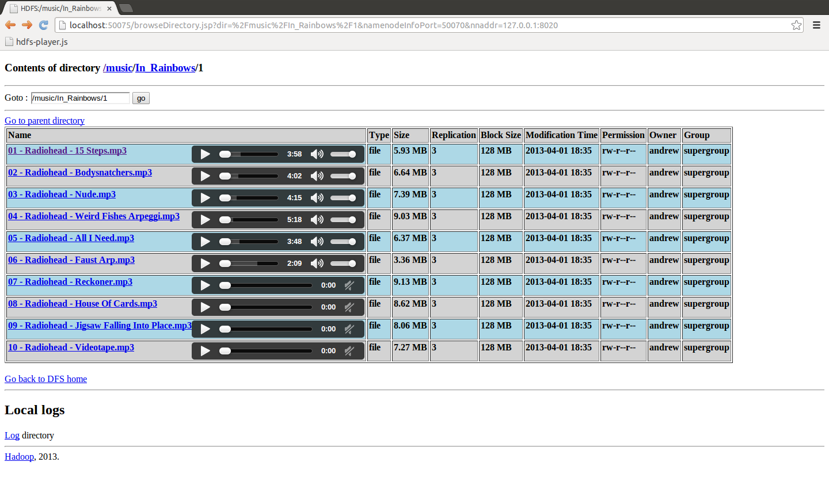Play 08 - Radiohead - House Of Cards track
The width and height of the screenshot is (829, 504).
click(205, 307)
